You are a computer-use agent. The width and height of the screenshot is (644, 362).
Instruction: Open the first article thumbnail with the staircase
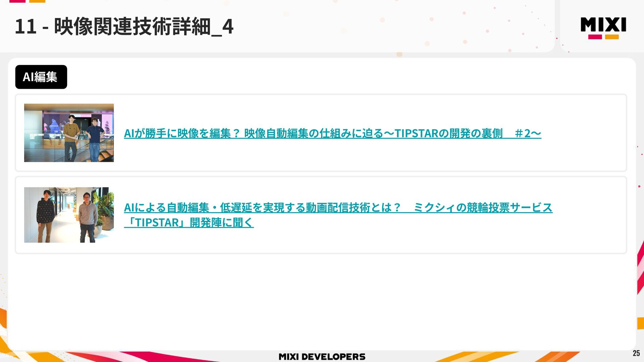pyautogui.click(x=69, y=133)
